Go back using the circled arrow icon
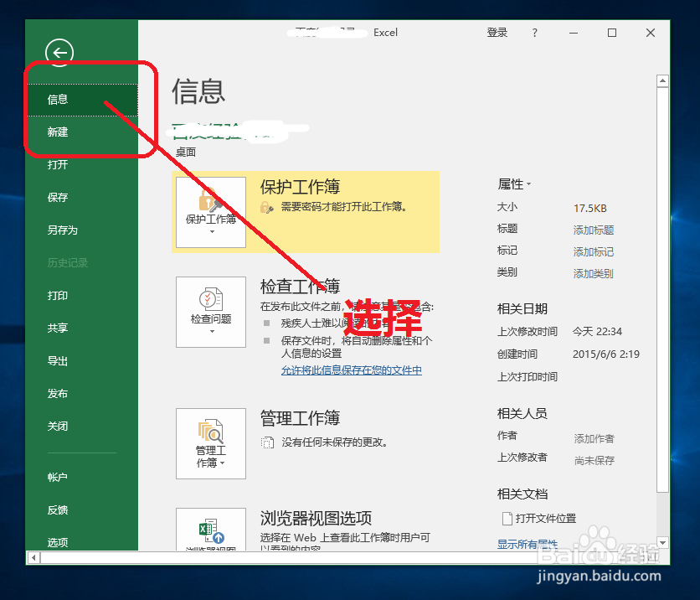 pyautogui.click(x=59, y=53)
